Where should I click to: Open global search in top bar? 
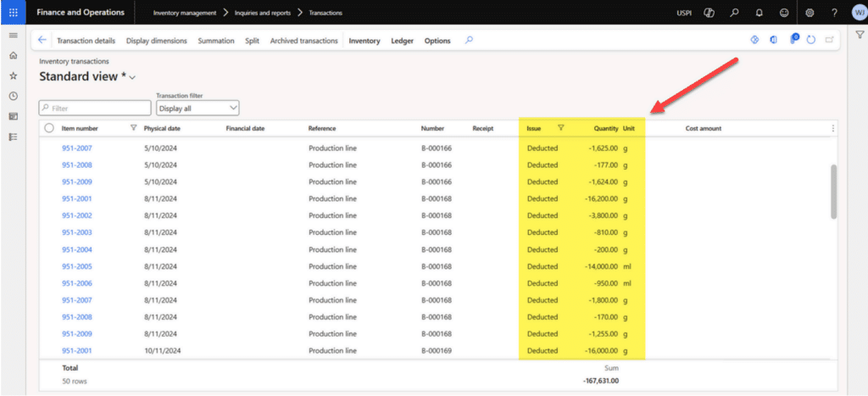click(734, 12)
